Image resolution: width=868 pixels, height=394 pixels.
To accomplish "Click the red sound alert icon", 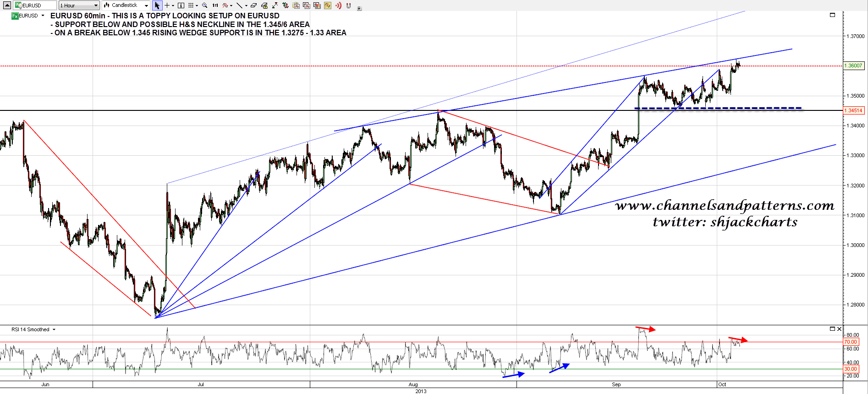I will pyautogui.click(x=338, y=5).
